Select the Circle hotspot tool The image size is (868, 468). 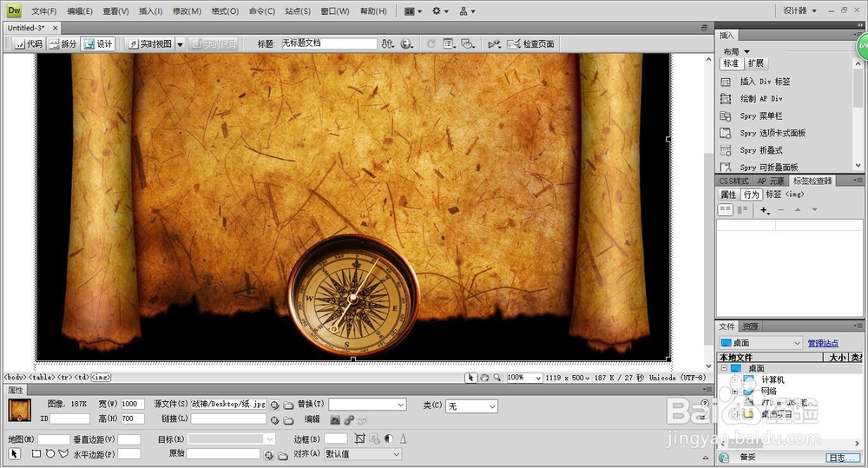tap(49, 453)
